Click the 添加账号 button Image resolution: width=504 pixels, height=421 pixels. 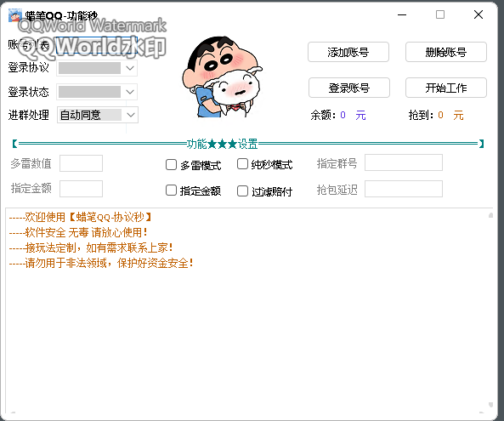[x=348, y=52]
